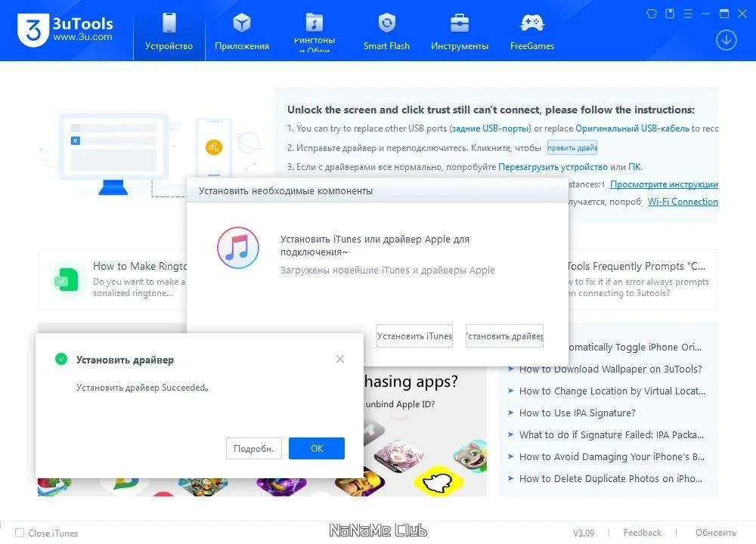Open How to Use IPA Signature article
The image size is (756, 544).
tap(577, 413)
